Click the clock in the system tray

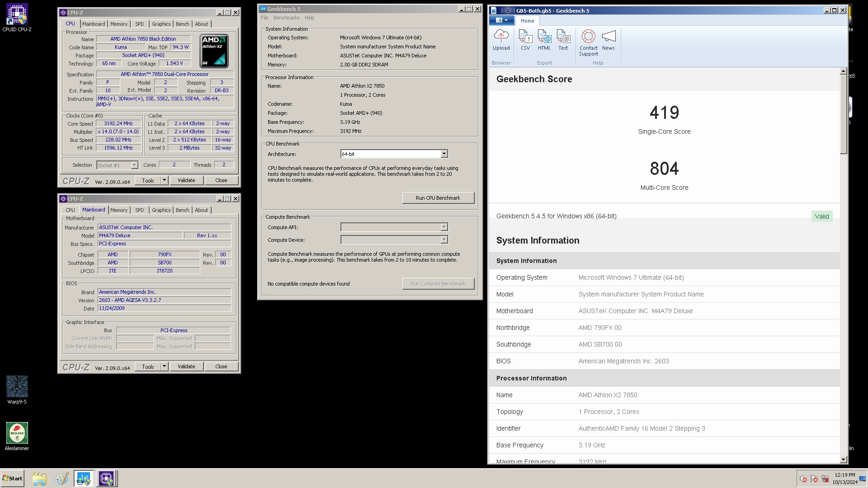tap(844, 479)
